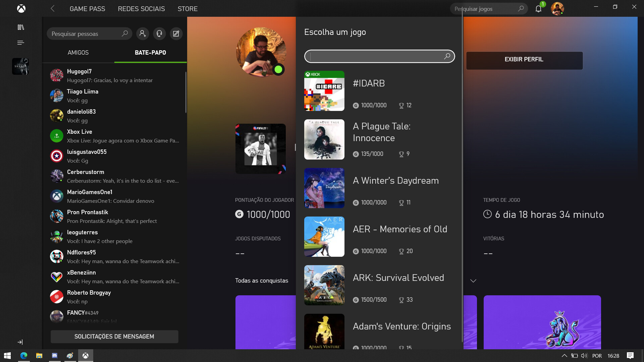
Task: Click SOLICITAÇÕES DE MENSAGEM button
Action: pos(114,337)
